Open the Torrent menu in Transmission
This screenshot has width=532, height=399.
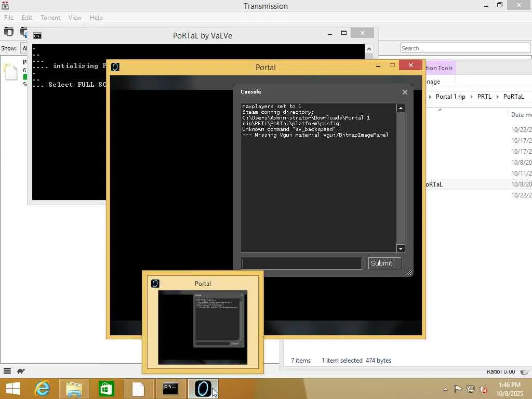50,18
